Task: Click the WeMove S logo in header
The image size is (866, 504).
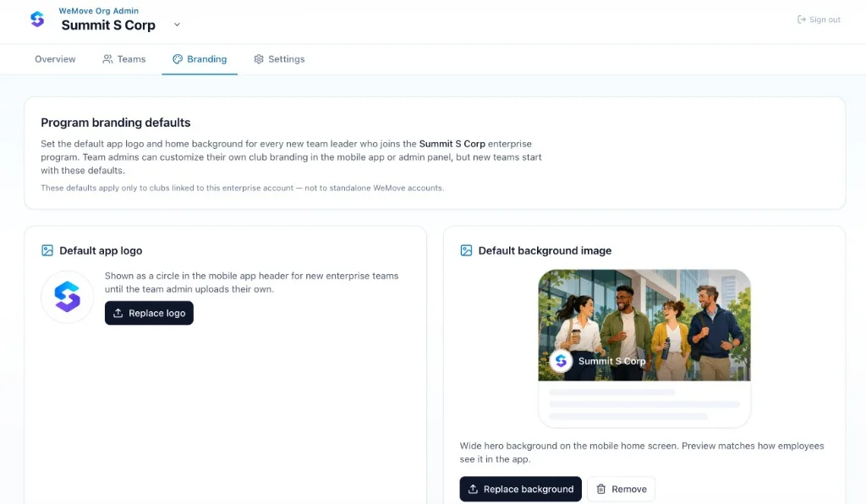Action: 37,19
